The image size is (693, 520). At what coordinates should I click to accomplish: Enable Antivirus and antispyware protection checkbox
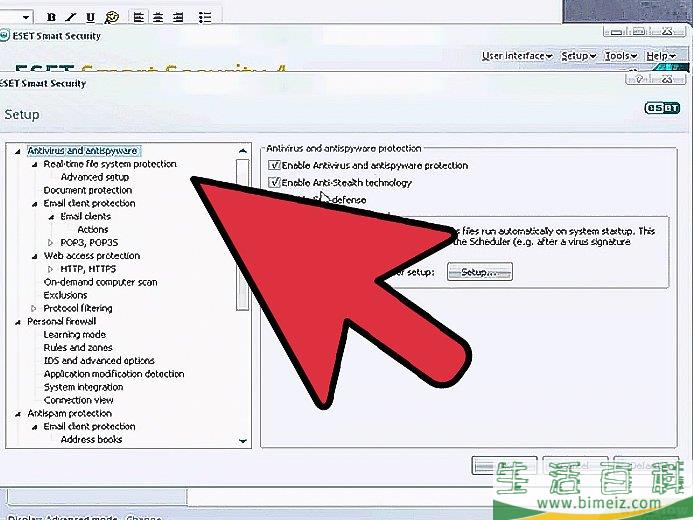(x=274, y=165)
